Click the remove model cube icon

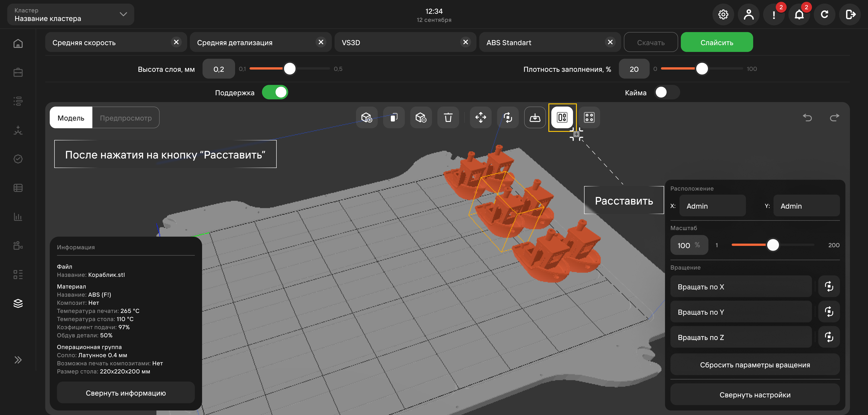tap(421, 117)
